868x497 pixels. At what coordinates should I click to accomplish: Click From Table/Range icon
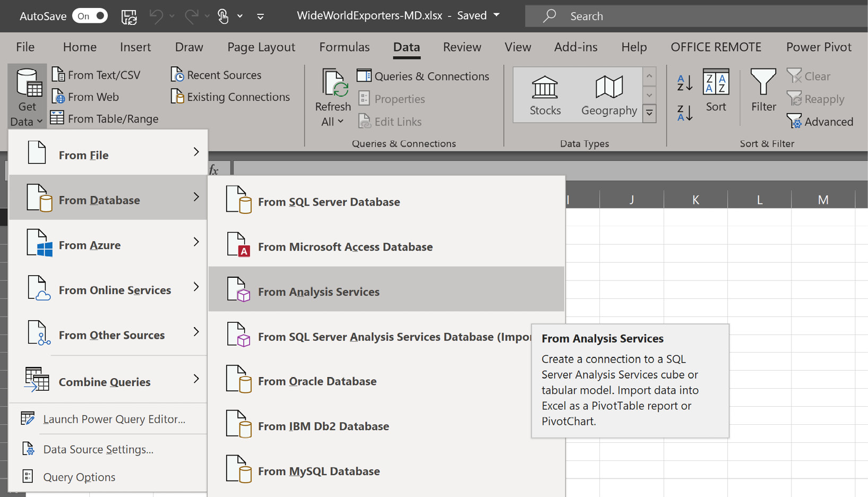pos(57,118)
